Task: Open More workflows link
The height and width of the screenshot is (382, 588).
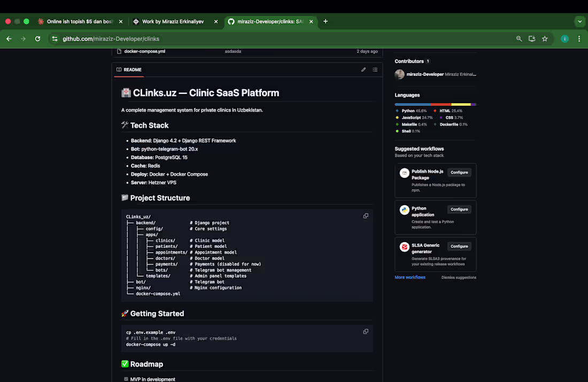Action: (410, 277)
